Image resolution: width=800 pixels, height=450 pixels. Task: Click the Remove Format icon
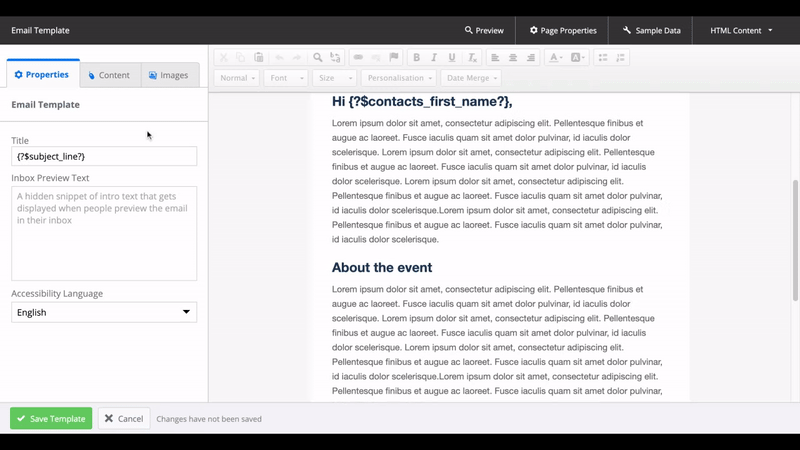point(472,57)
